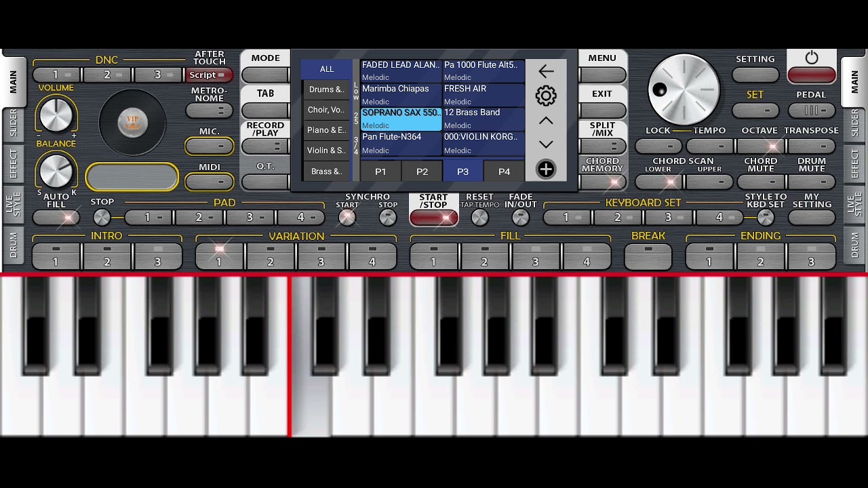This screenshot has height=488, width=868.
Task: Click the Menu button
Action: [602, 75]
